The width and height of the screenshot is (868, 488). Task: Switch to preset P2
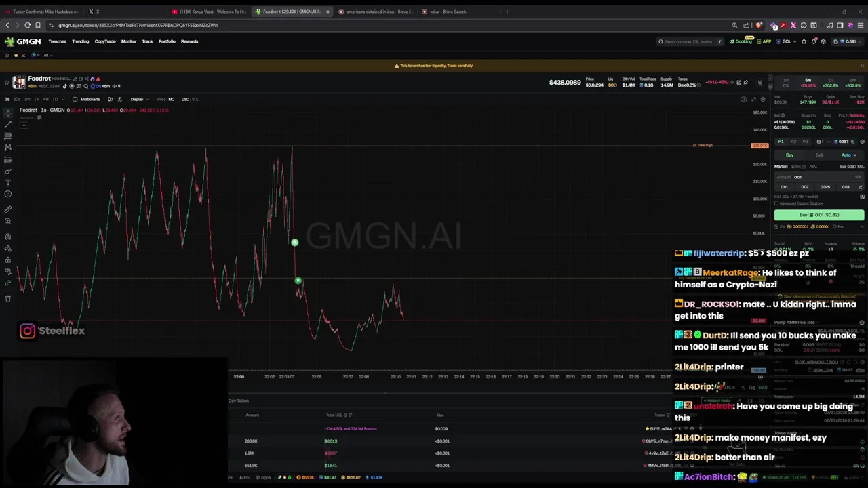tap(793, 142)
